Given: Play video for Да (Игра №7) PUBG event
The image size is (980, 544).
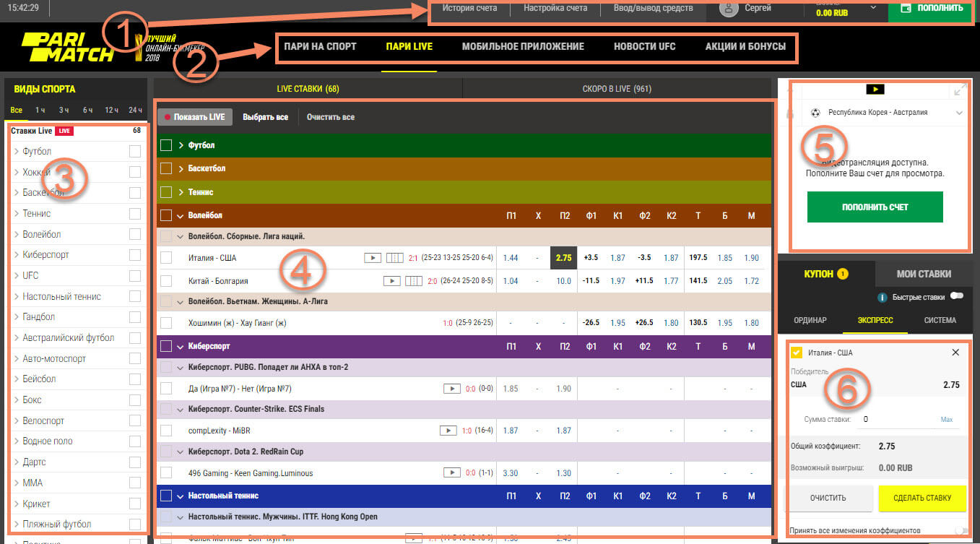Looking at the screenshot, I should (452, 389).
